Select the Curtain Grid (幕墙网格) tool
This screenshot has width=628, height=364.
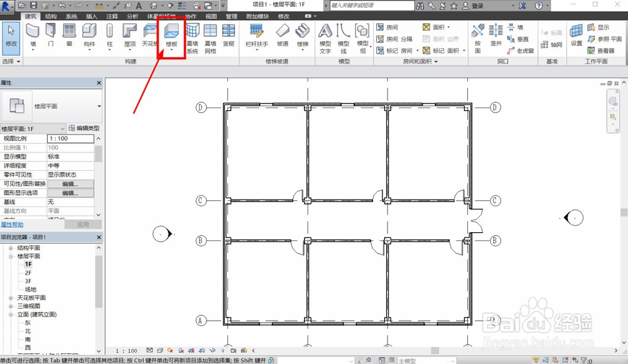tap(210, 38)
